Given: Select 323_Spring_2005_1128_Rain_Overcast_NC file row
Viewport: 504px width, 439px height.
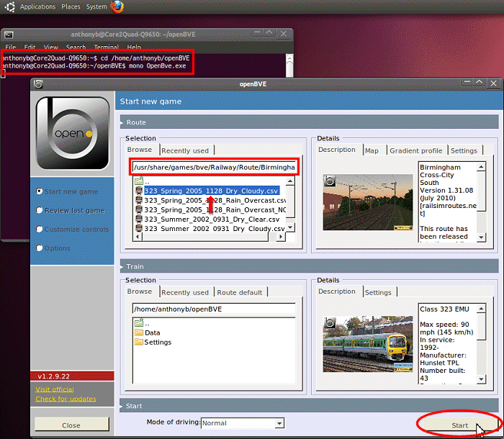Looking at the screenshot, I should coord(210,210).
